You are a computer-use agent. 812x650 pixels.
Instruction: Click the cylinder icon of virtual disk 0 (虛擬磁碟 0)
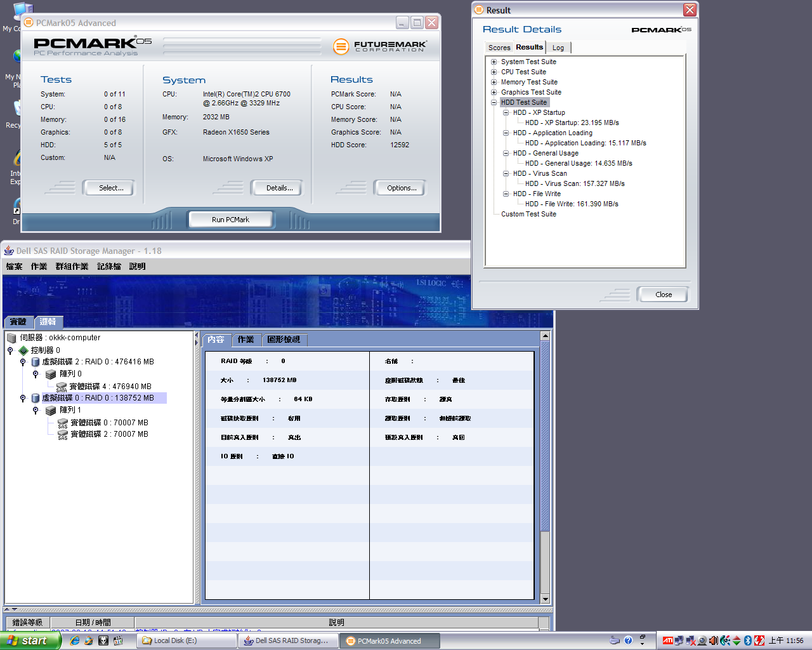coord(36,398)
